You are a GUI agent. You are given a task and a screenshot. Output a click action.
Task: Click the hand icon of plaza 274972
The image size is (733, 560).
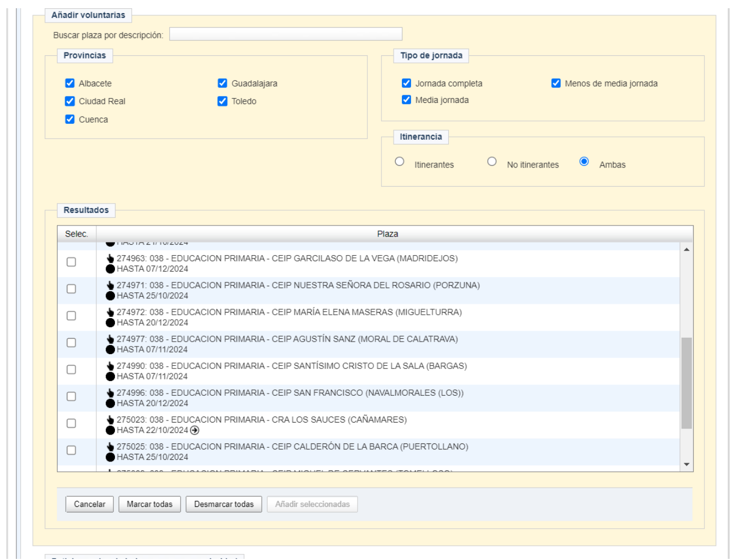(111, 312)
